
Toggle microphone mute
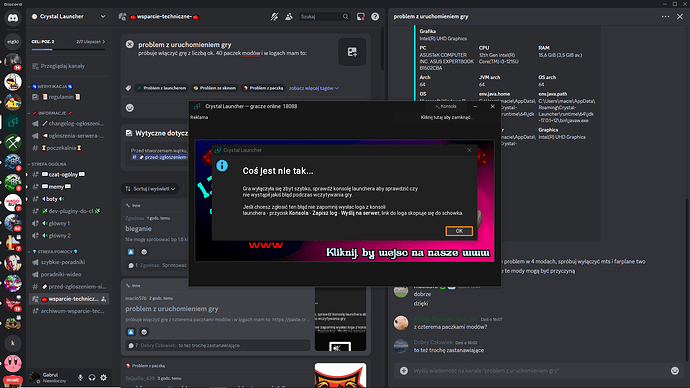click(81, 377)
